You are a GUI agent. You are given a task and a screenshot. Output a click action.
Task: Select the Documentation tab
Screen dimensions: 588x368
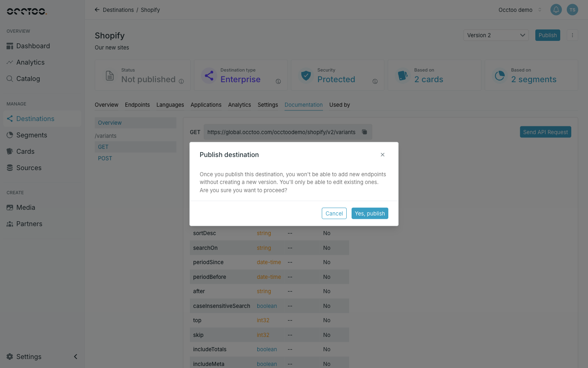click(304, 105)
